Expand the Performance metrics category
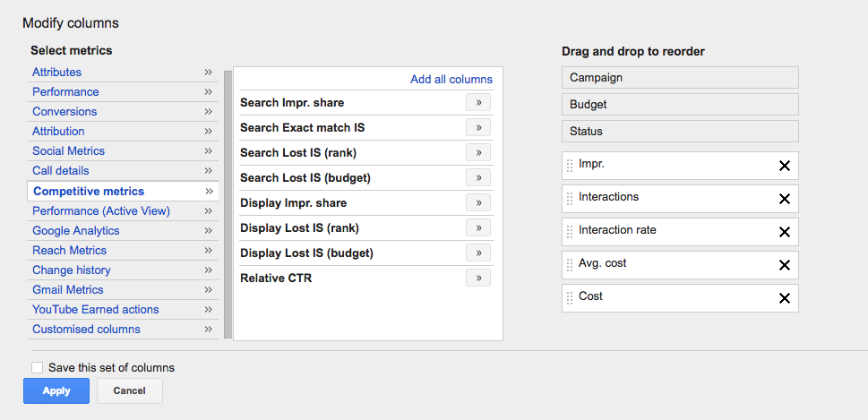The height and width of the screenshot is (420, 868). click(x=65, y=92)
